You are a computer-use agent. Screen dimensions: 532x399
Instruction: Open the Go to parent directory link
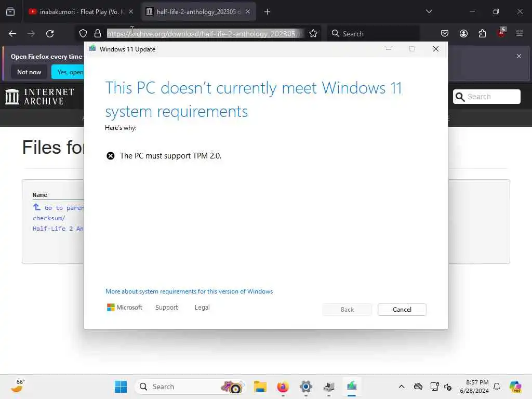coord(58,208)
